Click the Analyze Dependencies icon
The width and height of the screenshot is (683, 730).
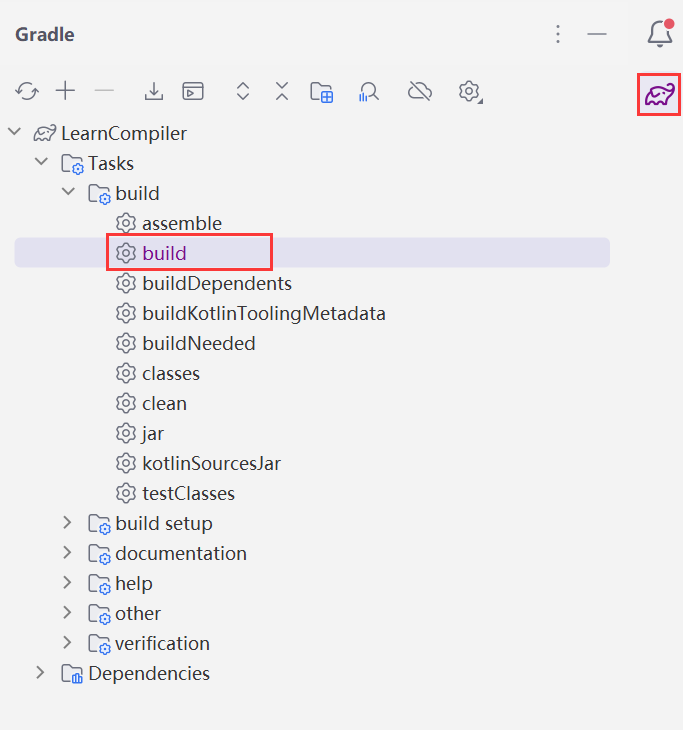tap(369, 92)
